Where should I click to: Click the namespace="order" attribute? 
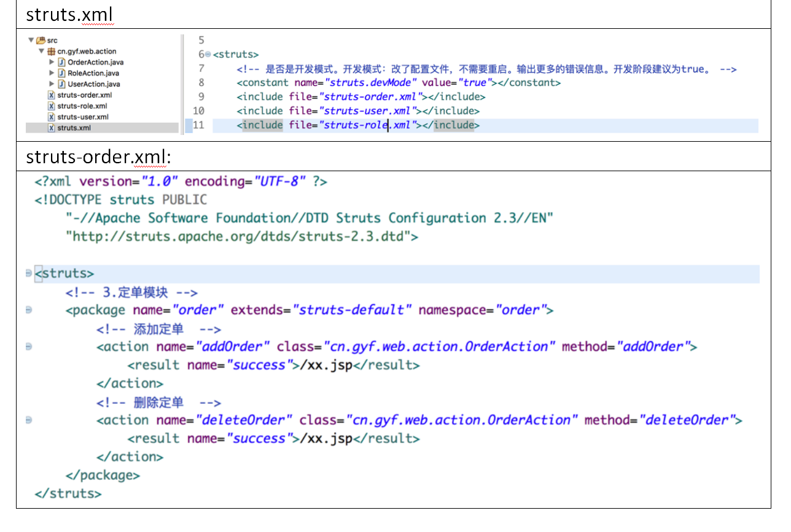pos(482,310)
